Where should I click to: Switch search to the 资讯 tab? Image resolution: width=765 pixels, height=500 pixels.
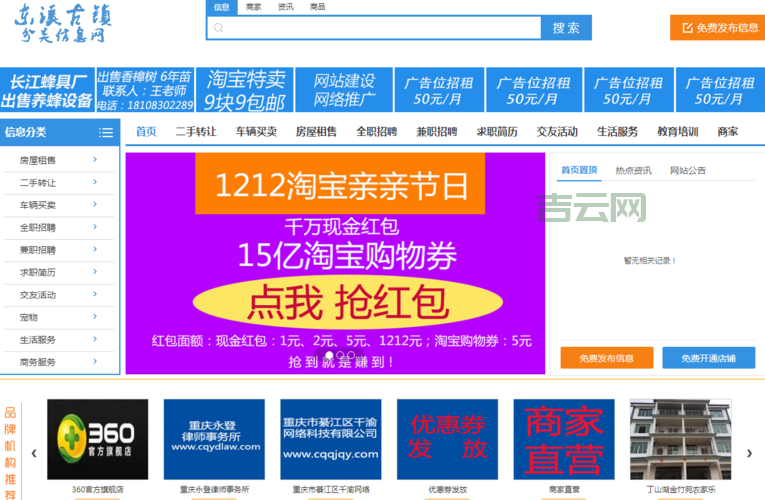click(286, 7)
